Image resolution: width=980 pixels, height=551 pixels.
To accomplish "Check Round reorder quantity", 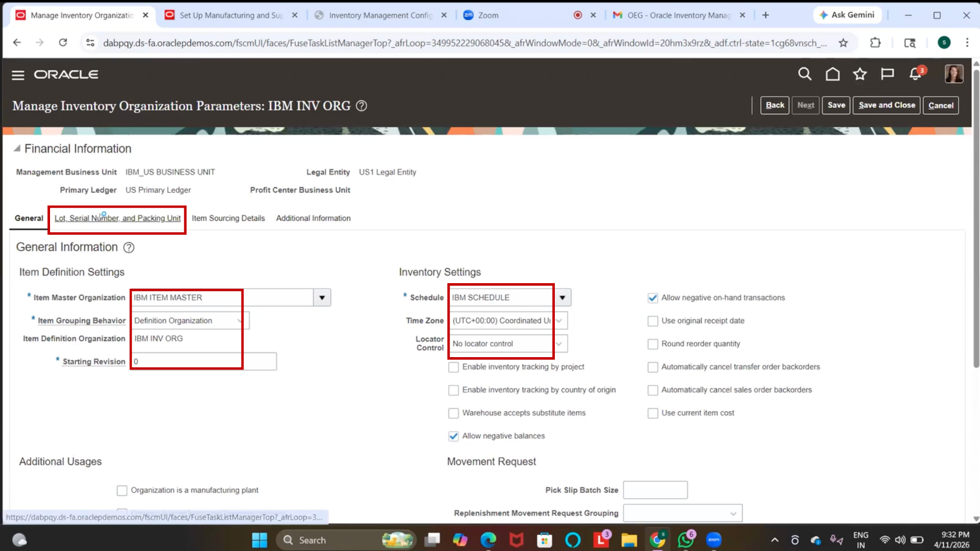I will tap(652, 344).
